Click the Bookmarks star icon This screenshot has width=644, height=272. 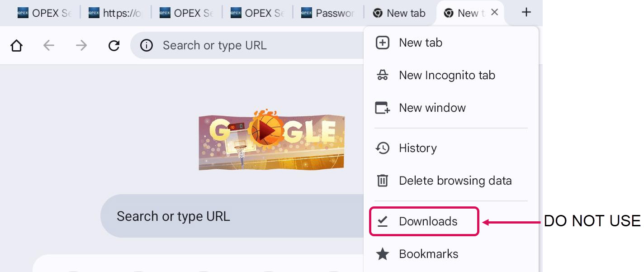click(383, 254)
